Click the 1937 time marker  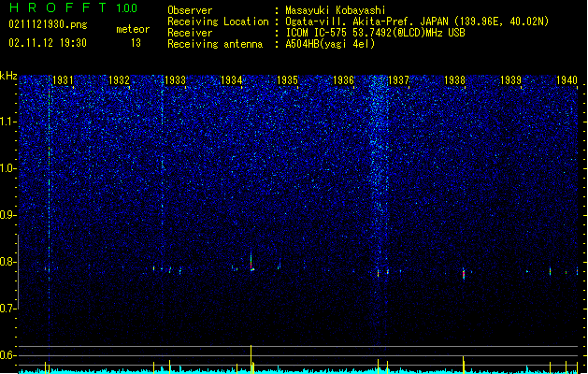(x=398, y=79)
